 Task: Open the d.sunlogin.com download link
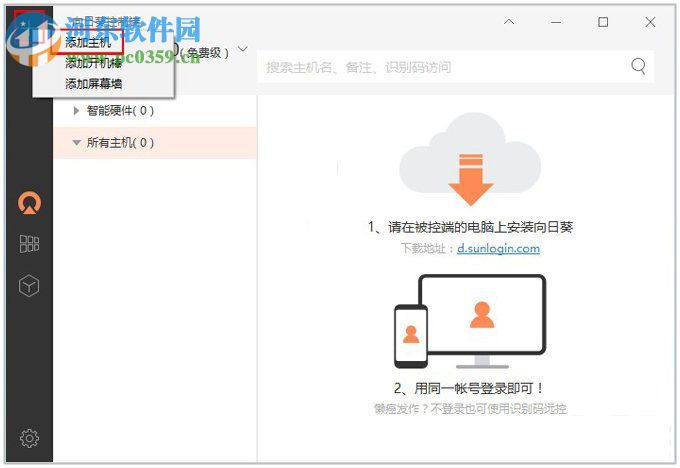[x=498, y=249]
